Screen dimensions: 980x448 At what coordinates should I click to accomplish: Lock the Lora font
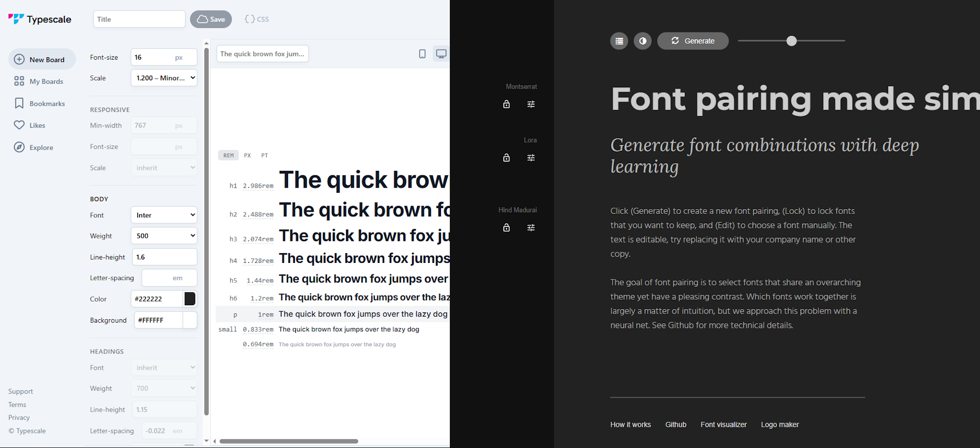[506, 158]
